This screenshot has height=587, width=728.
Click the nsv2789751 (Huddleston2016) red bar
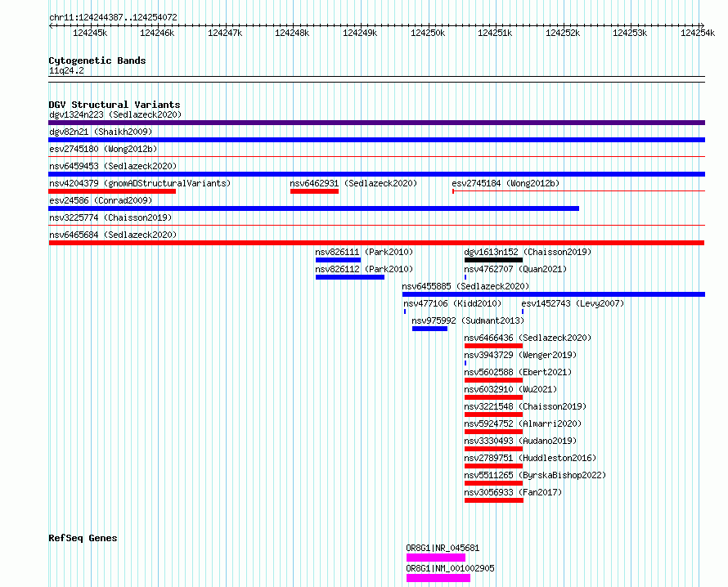[493, 466]
